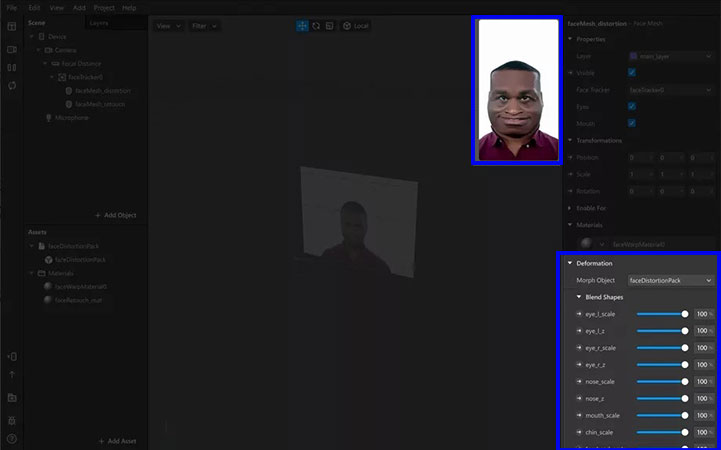Click the eye_l_scale slider
The image size is (721, 450).
click(662, 314)
